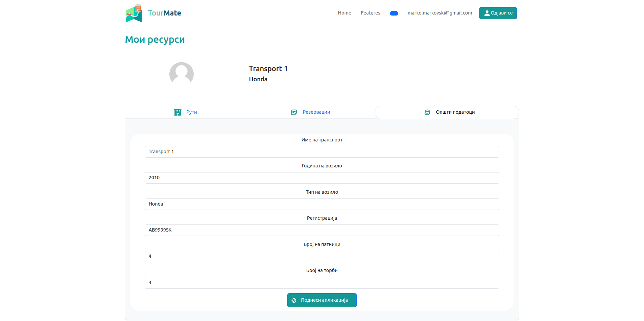The height and width of the screenshot is (321, 644).
Task: Go to the Home page link
Action: click(x=344, y=13)
